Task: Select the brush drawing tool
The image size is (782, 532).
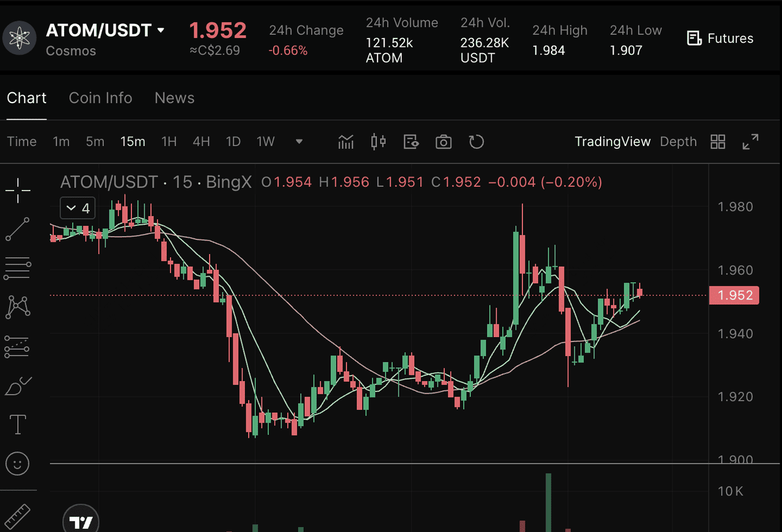Action: 18,386
